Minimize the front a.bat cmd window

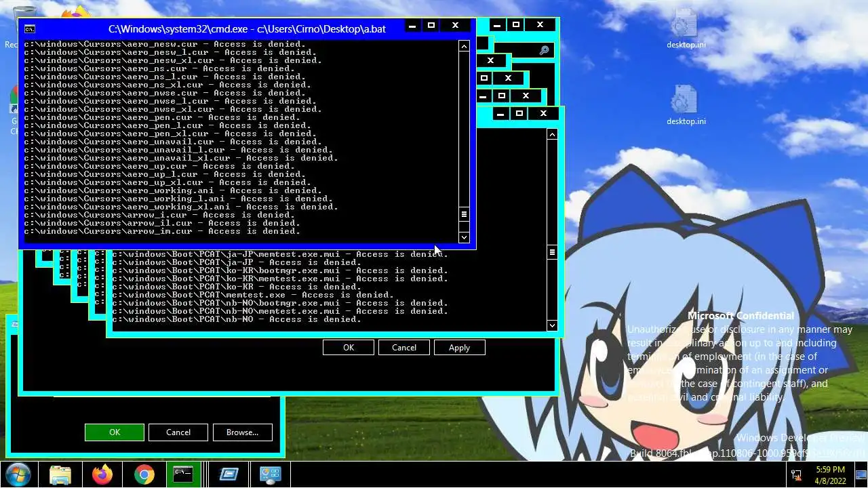point(412,26)
